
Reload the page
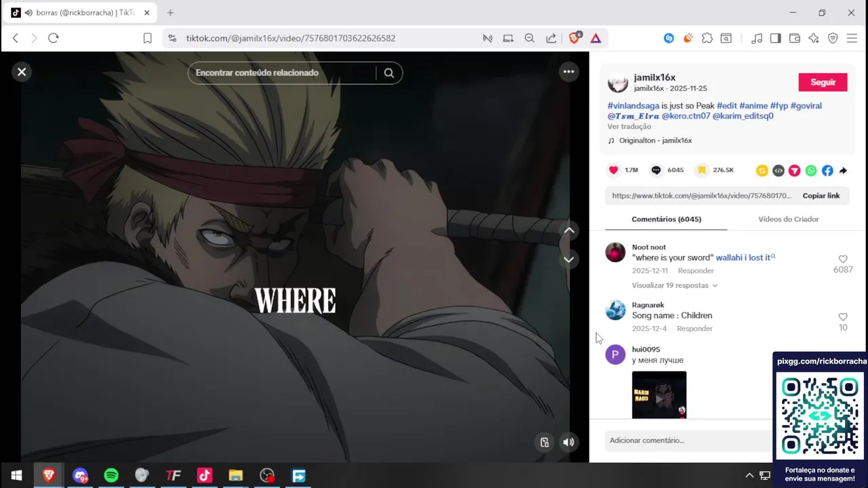coord(54,38)
